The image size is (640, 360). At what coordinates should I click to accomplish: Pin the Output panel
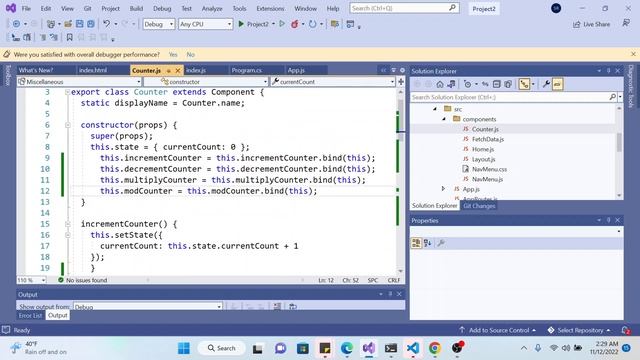(x=390, y=294)
